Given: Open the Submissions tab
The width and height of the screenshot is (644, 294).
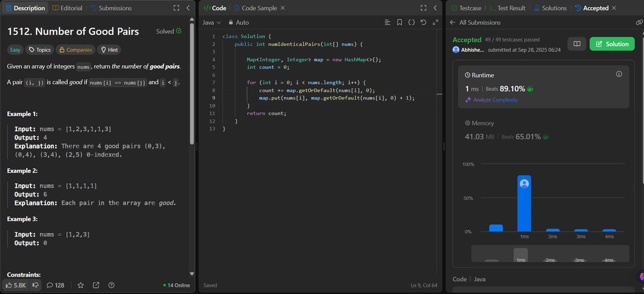Looking at the screenshot, I should [x=111, y=8].
